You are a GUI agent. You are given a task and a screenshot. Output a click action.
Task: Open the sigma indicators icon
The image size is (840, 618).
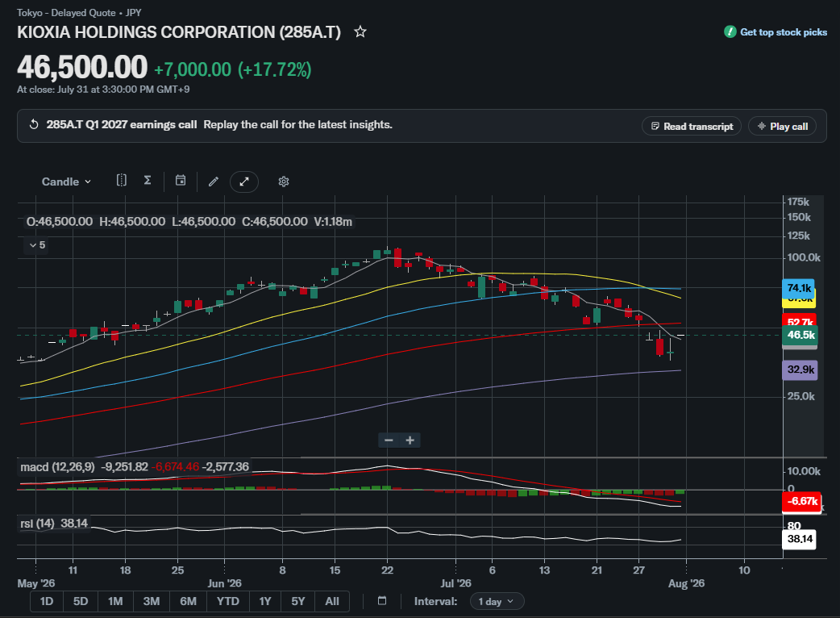pos(148,181)
